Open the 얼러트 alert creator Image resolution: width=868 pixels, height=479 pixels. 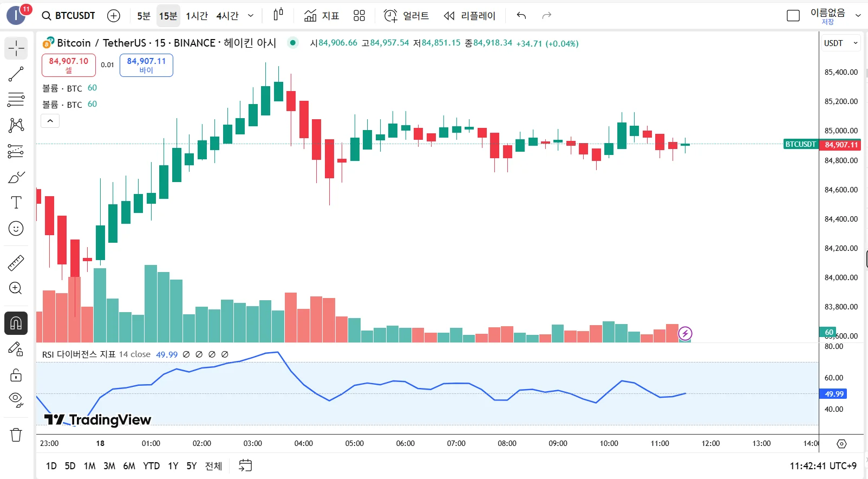point(406,16)
